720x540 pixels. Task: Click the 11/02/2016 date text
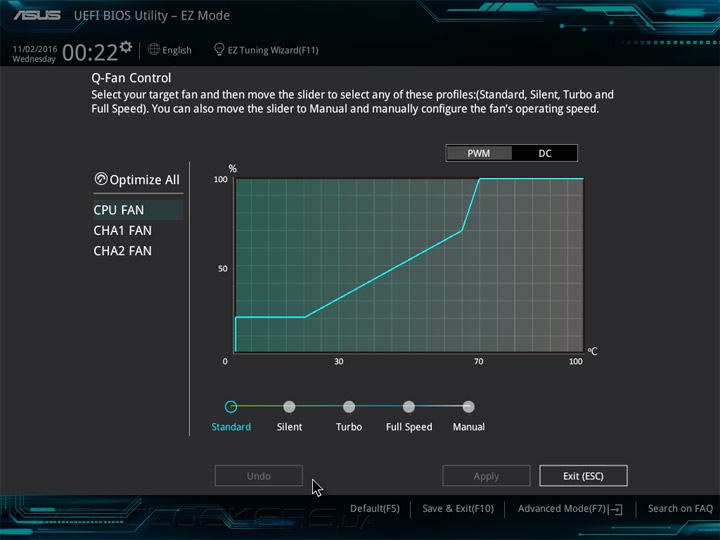point(35,49)
